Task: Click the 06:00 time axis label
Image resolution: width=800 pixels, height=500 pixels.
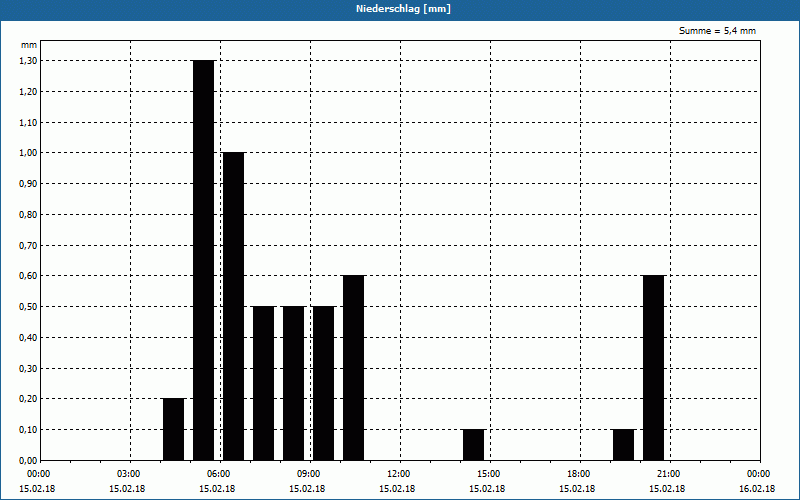Action: click(x=218, y=474)
